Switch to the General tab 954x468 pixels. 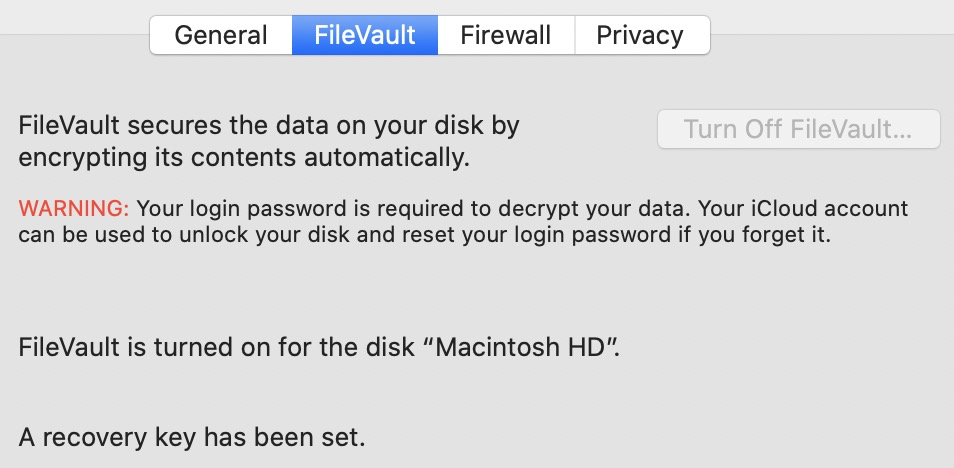click(221, 36)
